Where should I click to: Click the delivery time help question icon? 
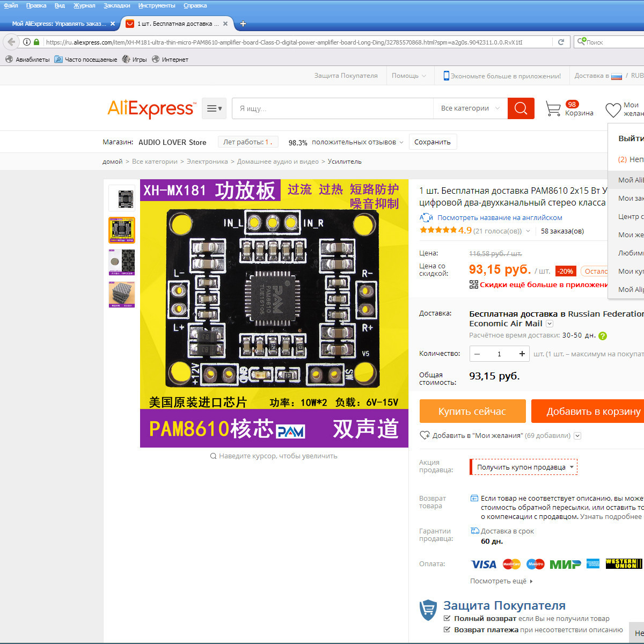click(x=603, y=336)
